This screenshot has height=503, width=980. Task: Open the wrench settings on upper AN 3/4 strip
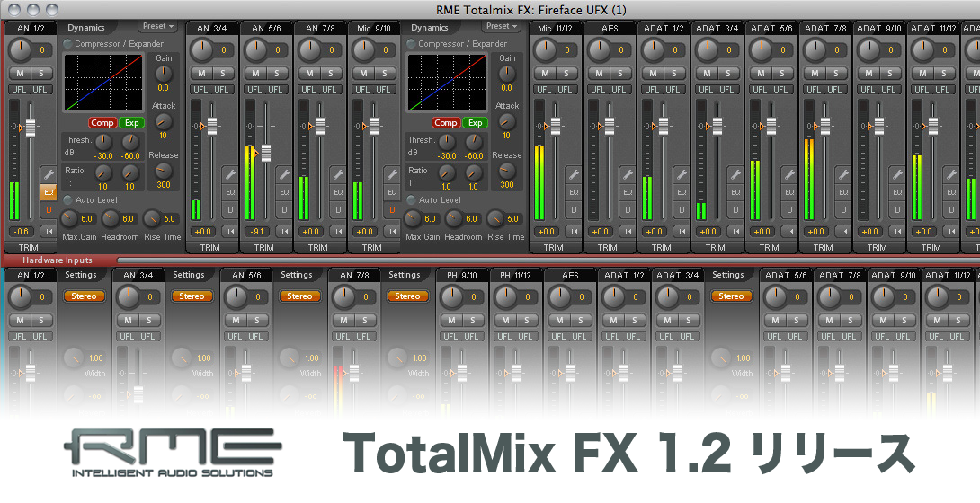230,174
